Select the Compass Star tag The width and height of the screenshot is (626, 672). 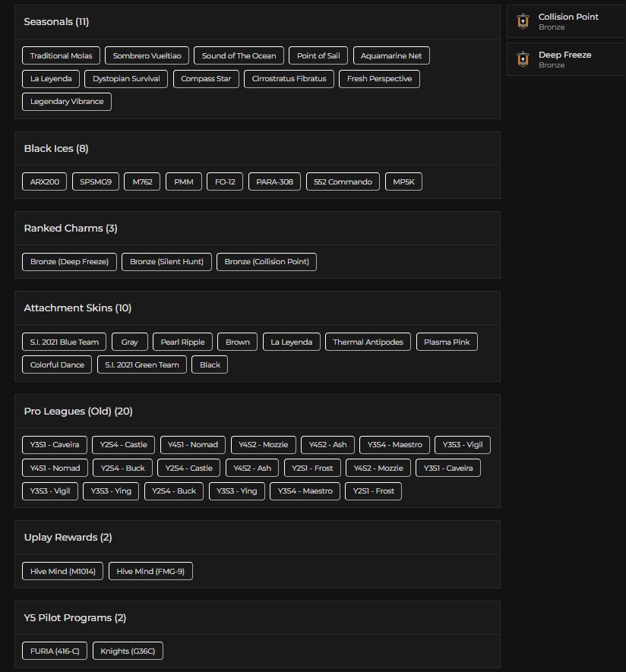pos(206,79)
